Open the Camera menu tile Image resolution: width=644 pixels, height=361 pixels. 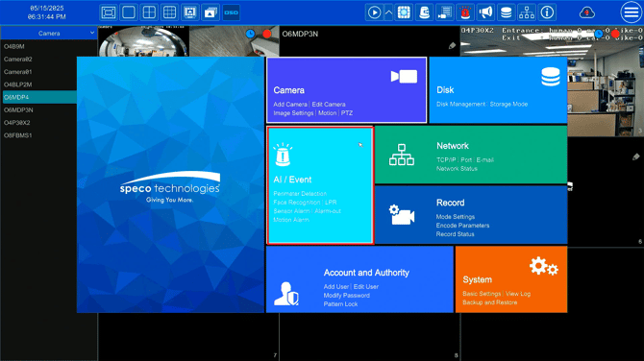click(x=347, y=90)
